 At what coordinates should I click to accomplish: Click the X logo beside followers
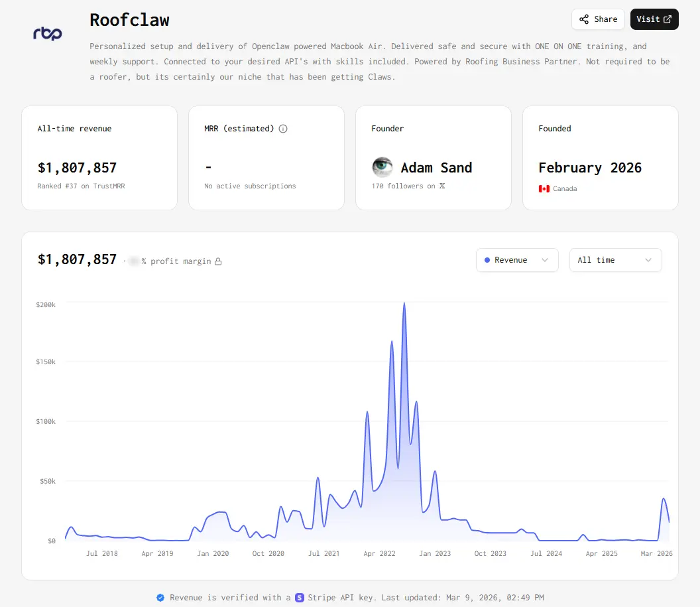point(442,186)
